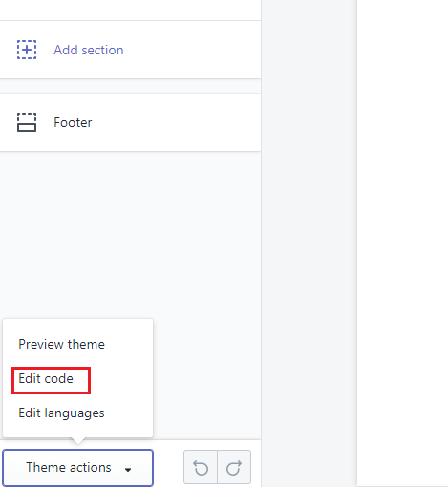Viewport: 448px width, 487px height.
Task: Click the divider strip between Add section and Footer
Action: tap(131, 86)
